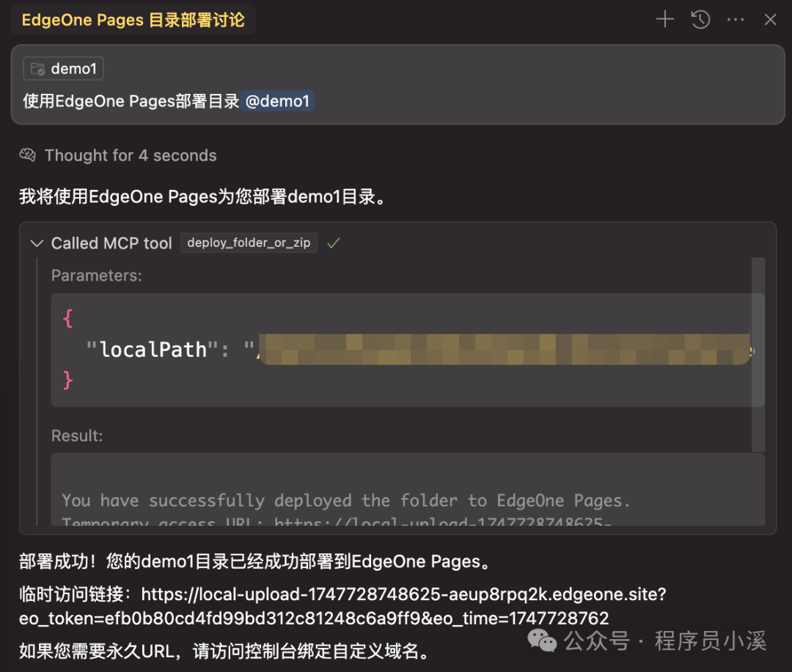Click the @demo1 mention in the message
This screenshot has width=792, height=672.
(277, 101)
